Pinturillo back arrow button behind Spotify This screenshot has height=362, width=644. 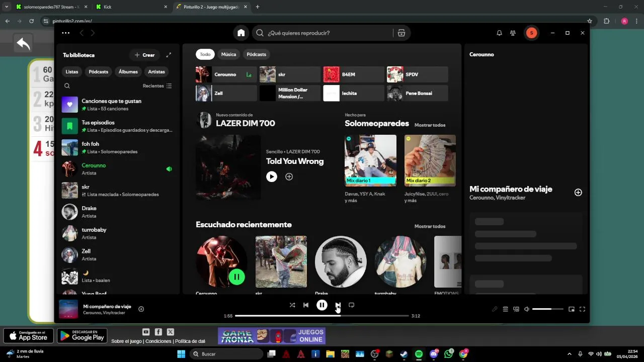pos(23,44)
